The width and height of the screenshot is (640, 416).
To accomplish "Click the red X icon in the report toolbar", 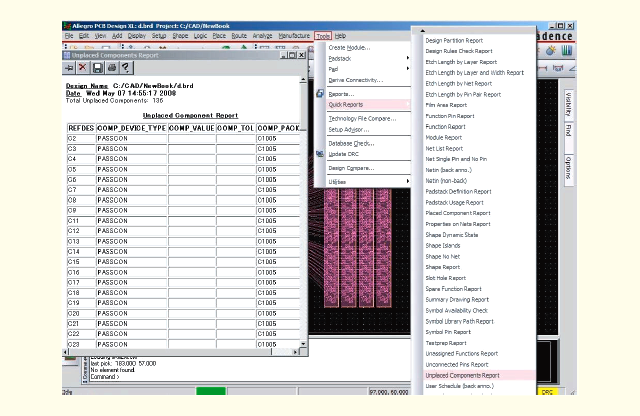I will (82, 67).
